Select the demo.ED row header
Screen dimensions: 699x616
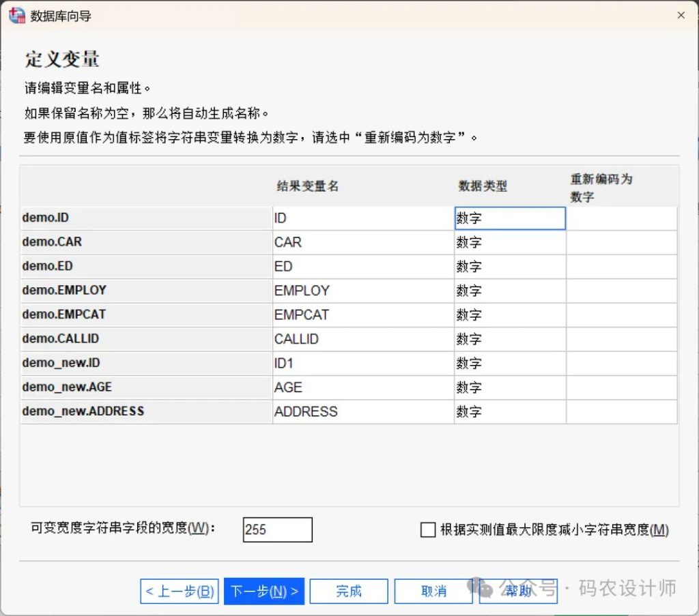[146, 266]
